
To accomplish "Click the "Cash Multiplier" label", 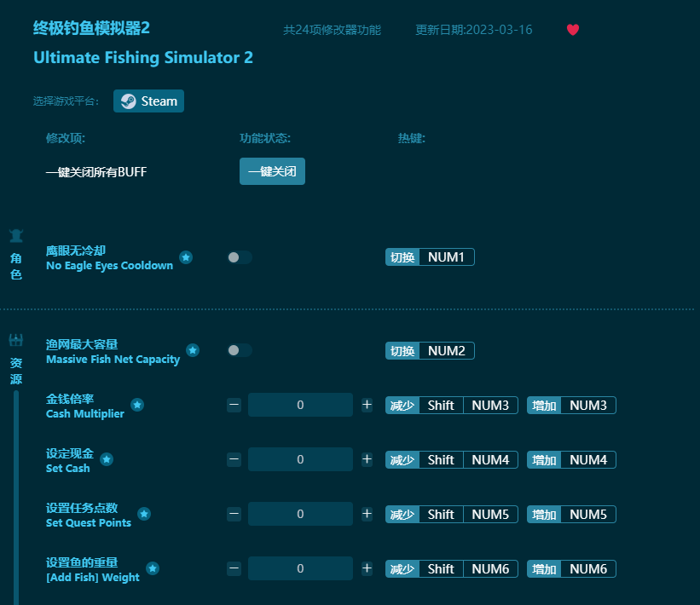I will pyautogui.click(x=84, y=413).
